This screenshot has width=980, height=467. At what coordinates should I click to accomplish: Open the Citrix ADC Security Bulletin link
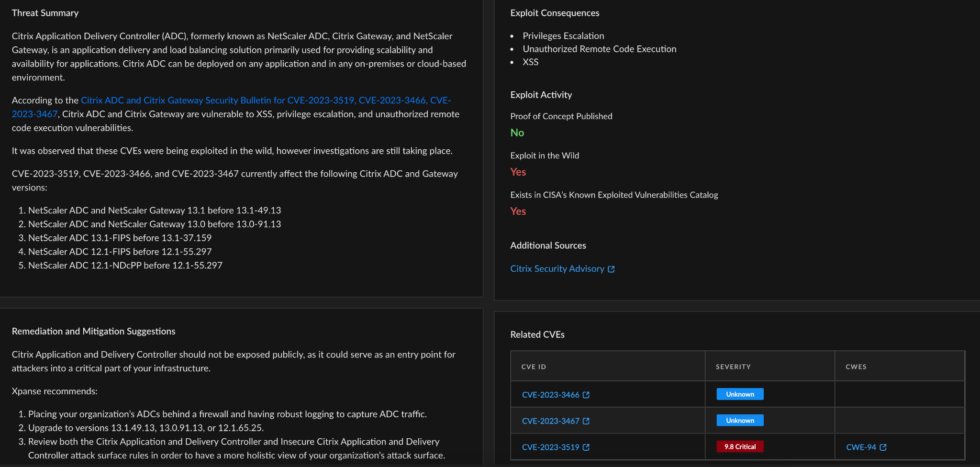tap(266, 100)
